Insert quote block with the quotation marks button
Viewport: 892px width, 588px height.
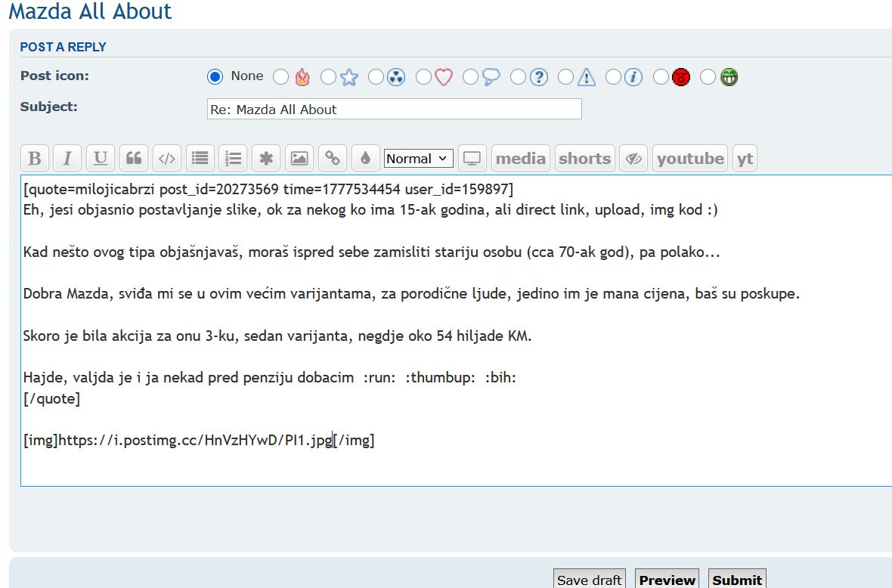click(x=134, y=158)
